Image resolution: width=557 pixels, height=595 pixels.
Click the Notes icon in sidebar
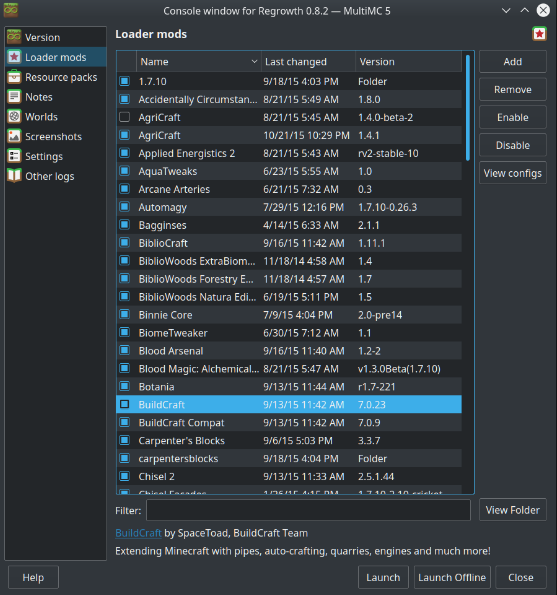point(14,96)
